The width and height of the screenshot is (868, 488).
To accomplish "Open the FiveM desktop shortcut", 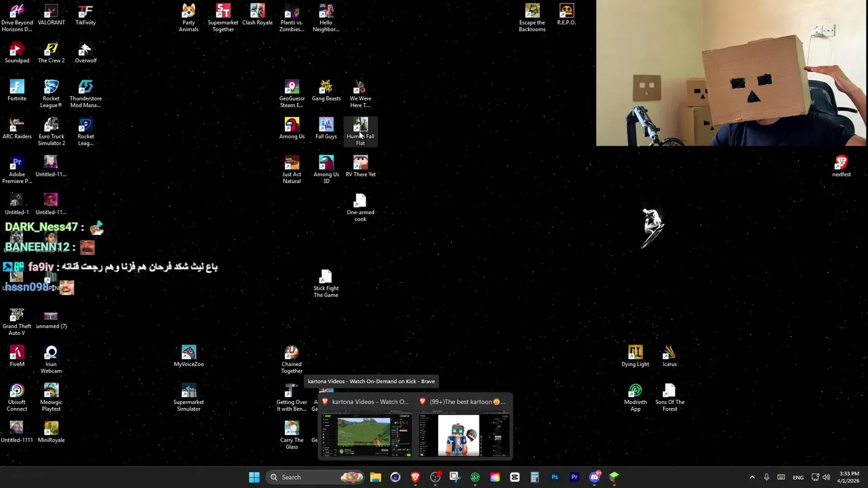I will (x=17, y=357).
